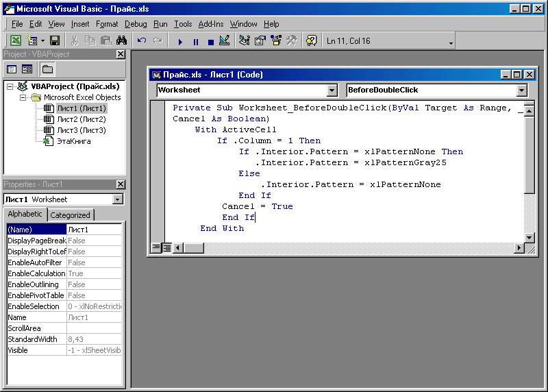This screenshot has width=548, height=392.
Task: Open the Tools menu
Action: [183, 24]
